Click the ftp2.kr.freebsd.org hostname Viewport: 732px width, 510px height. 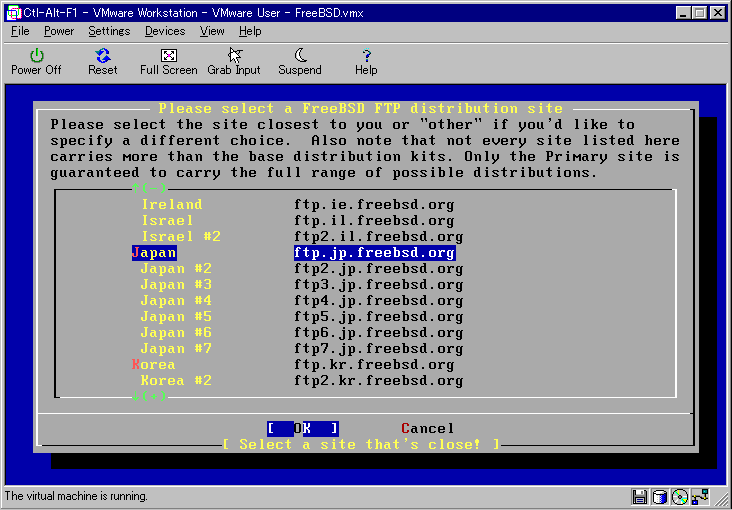coord(379,381)
